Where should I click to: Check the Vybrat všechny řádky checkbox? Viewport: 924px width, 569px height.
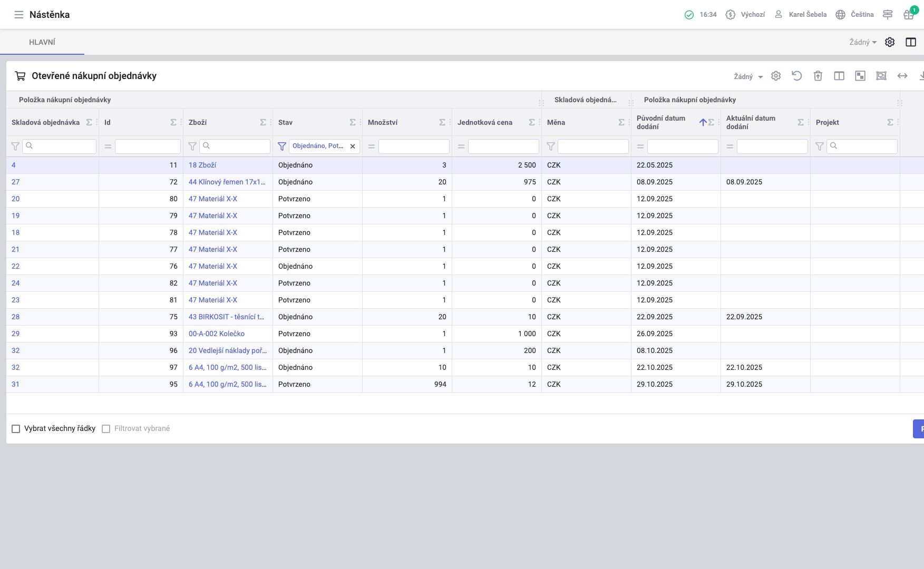point(16,429)
